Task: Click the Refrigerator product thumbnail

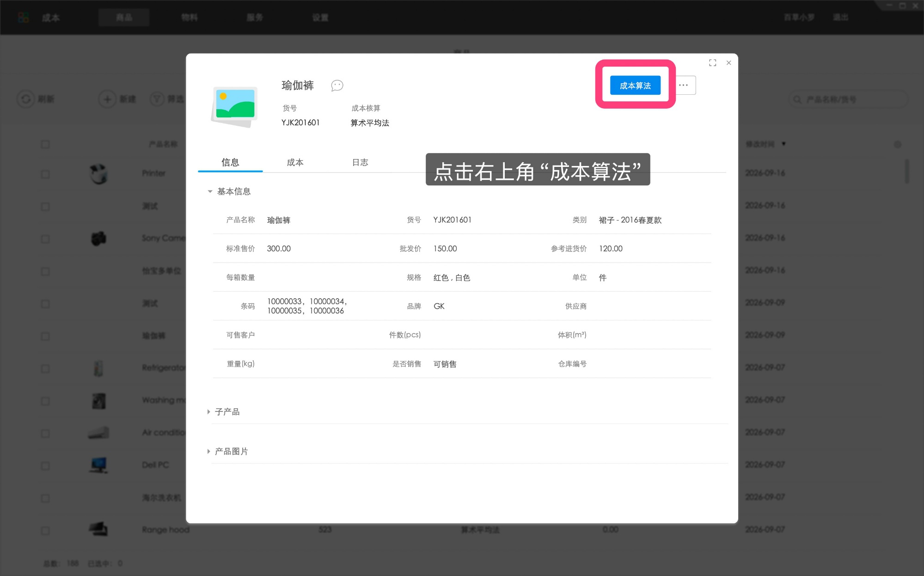Action: point(98,368)
